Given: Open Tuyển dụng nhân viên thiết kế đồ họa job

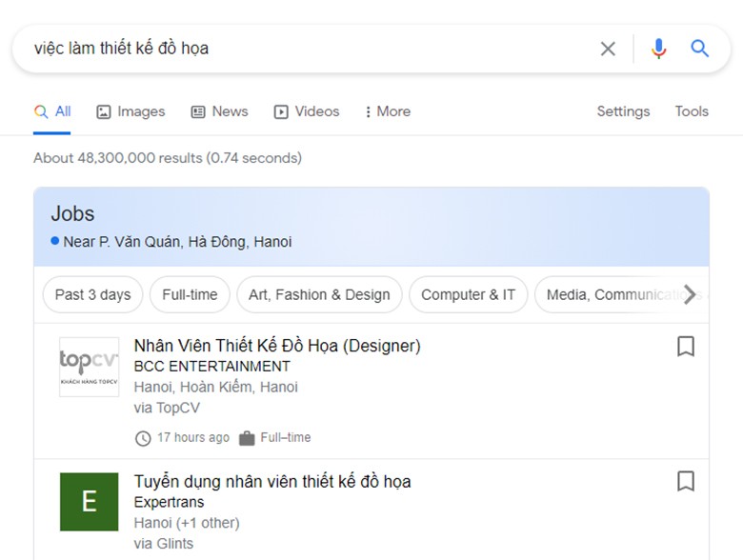Looking at the screenshot, I should tap(272, 481).
